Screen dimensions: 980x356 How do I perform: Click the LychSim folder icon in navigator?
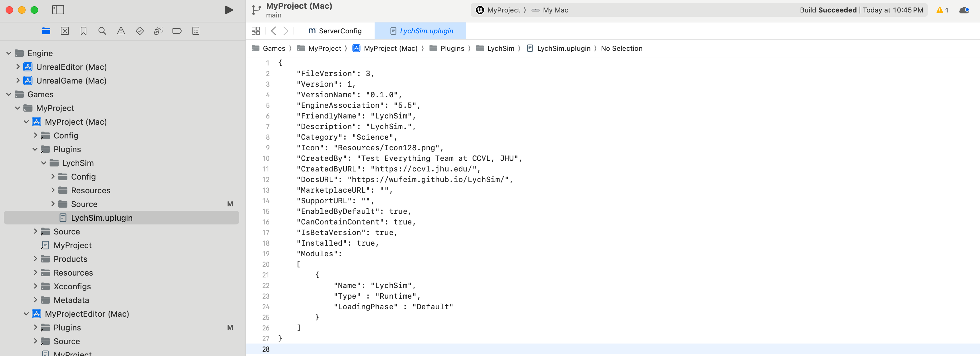pos(54,163)
